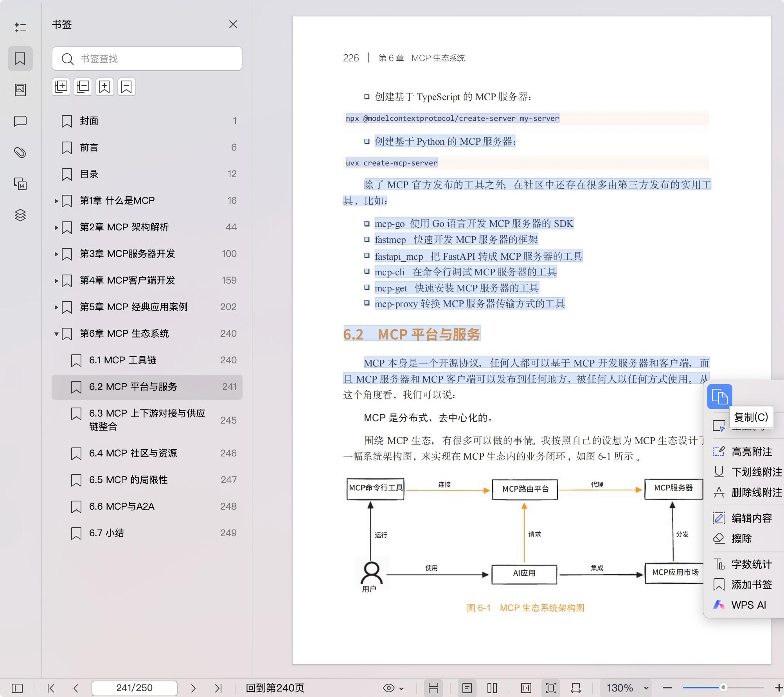Toggle single-page continuous layout mode

coord(467,688)
